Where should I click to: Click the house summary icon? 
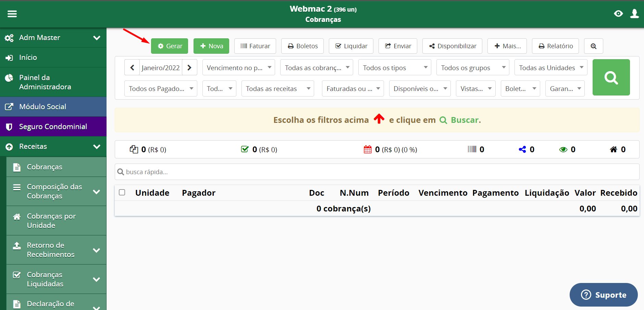[x=614, y=149]
